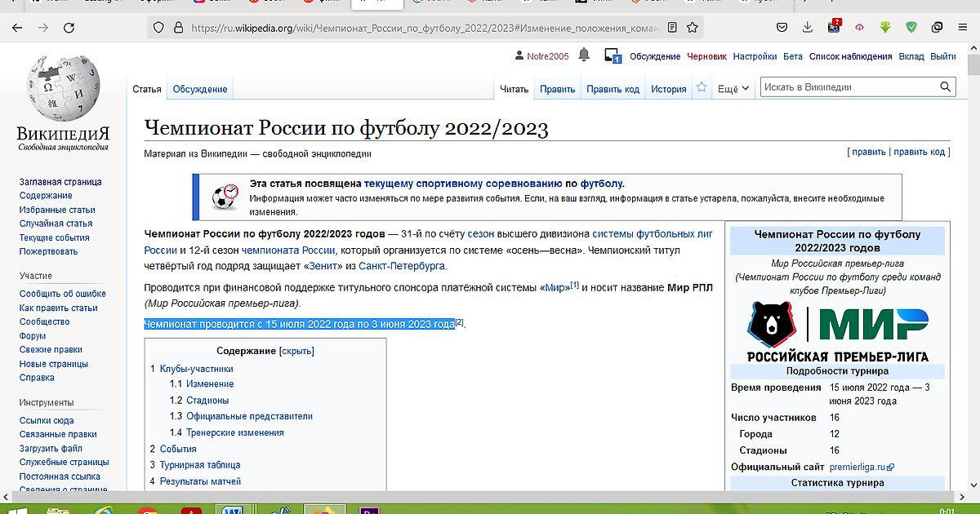
Task: Open «Турнирная таблица» in the contents list
Action: pos(200,465)
